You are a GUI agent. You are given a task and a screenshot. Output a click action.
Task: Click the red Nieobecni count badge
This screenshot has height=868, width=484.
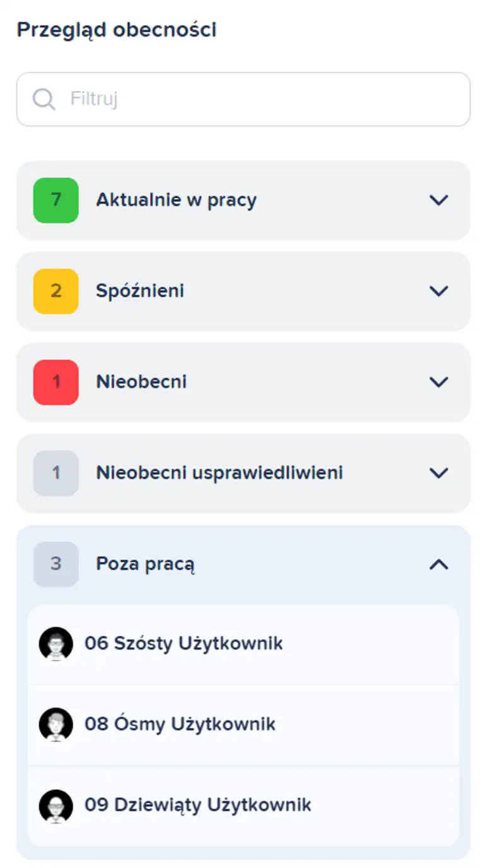click(56, 382)
